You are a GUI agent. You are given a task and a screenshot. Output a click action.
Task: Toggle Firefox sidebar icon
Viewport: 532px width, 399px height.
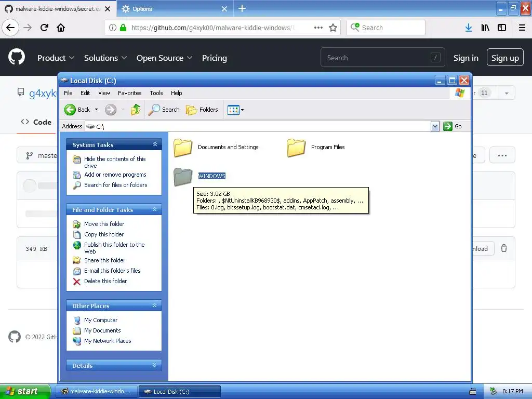pos(502,28)
